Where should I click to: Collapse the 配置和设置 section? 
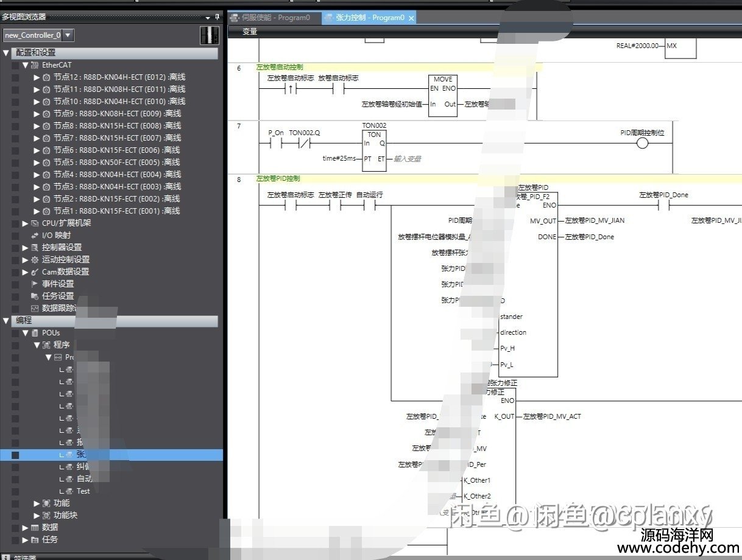pyautogui.click(x=6, y=53)
